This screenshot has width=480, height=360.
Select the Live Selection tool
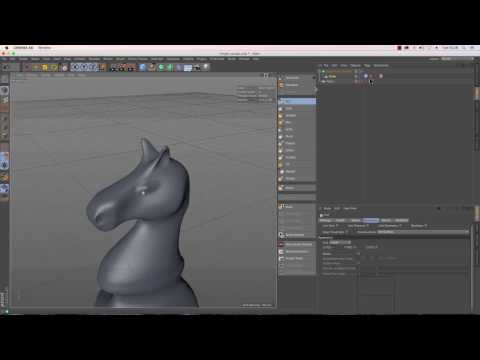tap(27, 67)
